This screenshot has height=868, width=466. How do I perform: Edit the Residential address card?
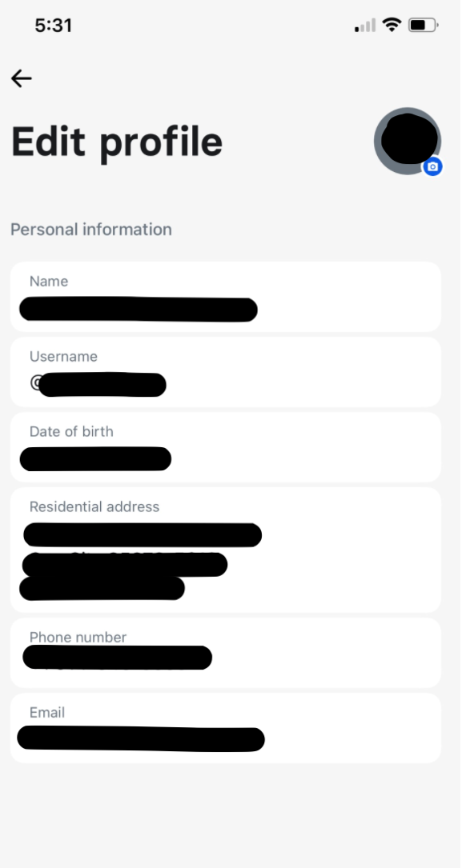tap(226, 550)
